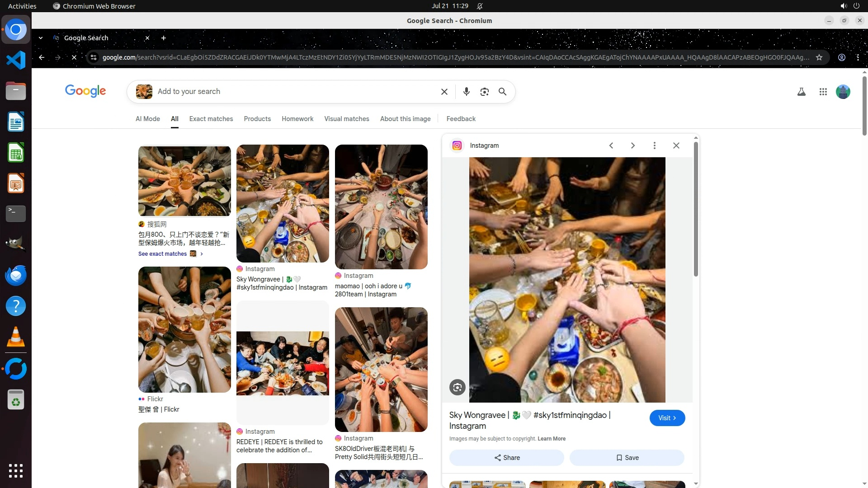Launch Visual Studio Code from dock
Screen dimensions: 868x488
(x=16, y=60)
